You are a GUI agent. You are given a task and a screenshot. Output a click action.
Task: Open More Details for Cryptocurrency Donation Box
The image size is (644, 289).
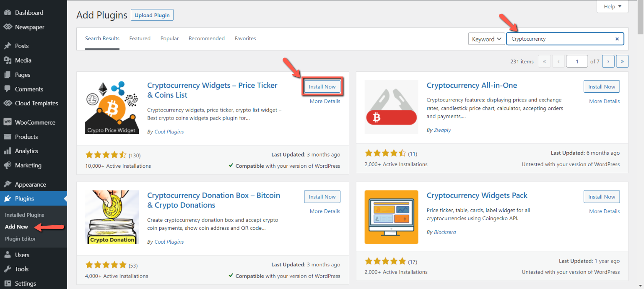325,211
